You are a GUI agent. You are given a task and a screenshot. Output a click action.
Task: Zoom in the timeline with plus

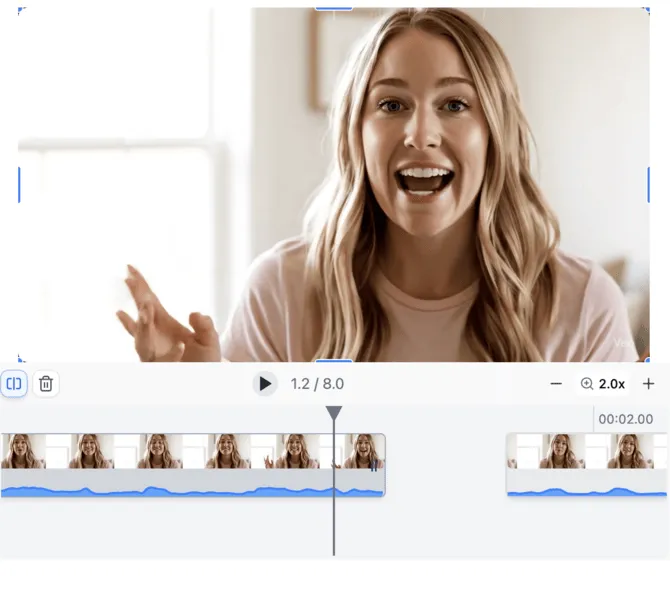coord(649,384)
